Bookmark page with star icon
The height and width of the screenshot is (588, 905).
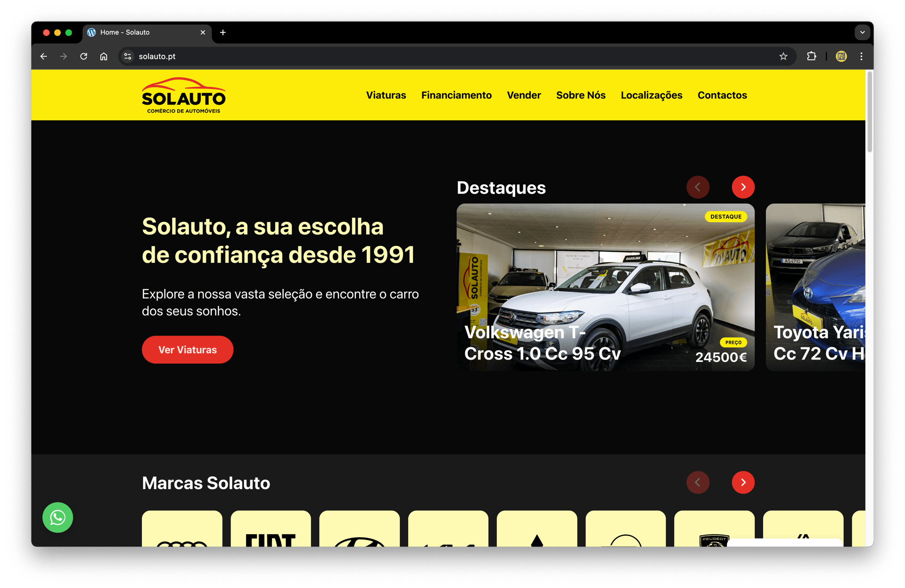[x=783, y=57]
